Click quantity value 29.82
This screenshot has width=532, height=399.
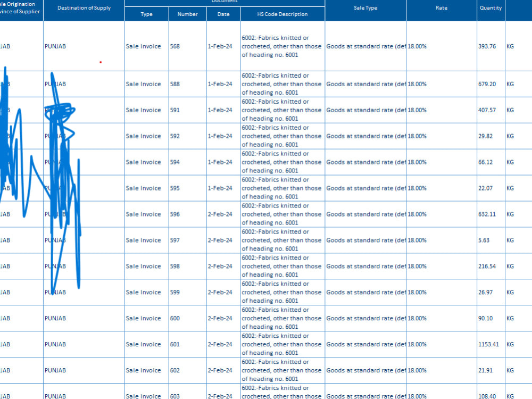(485, 136)
